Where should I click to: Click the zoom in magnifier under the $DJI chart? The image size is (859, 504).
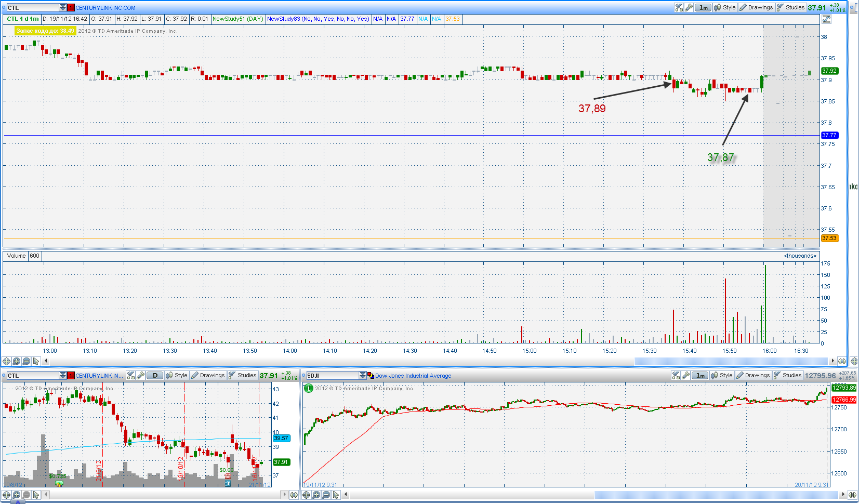click(x=316, y=495)
